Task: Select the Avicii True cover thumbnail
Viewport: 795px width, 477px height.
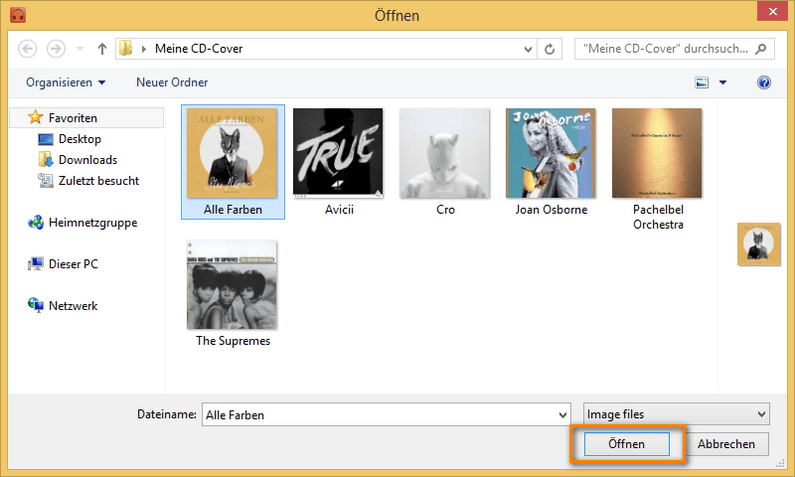Action: pos(338,153)
